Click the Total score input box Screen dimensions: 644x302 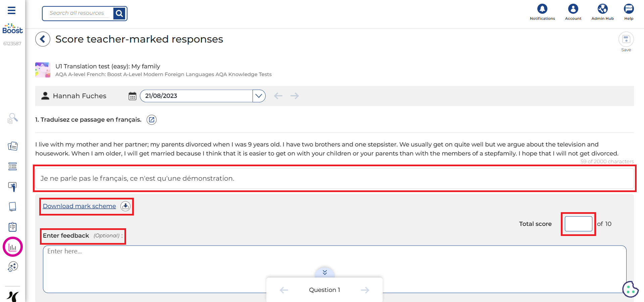pos(578,224)
